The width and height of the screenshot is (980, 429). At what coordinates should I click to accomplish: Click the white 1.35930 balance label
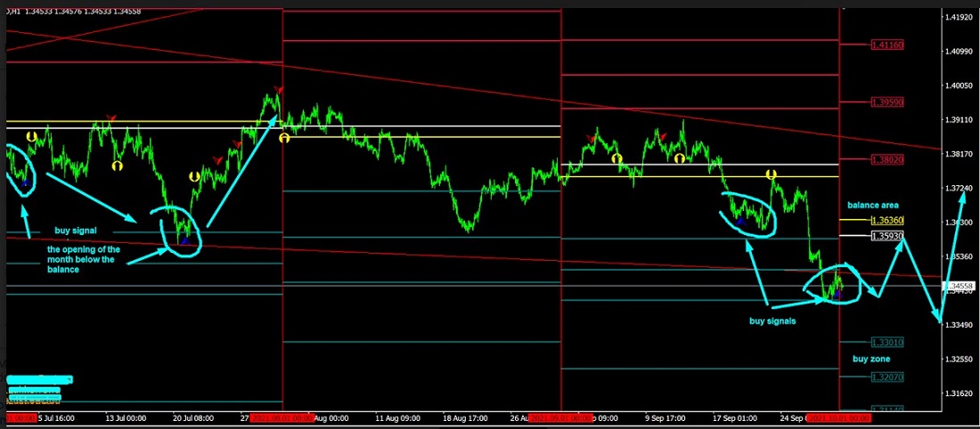point(886,236)
